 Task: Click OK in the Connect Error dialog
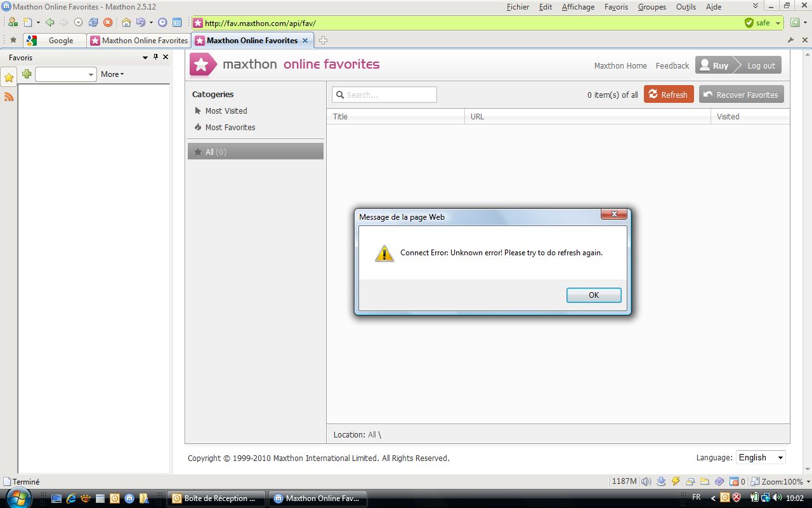pos(594,295)
